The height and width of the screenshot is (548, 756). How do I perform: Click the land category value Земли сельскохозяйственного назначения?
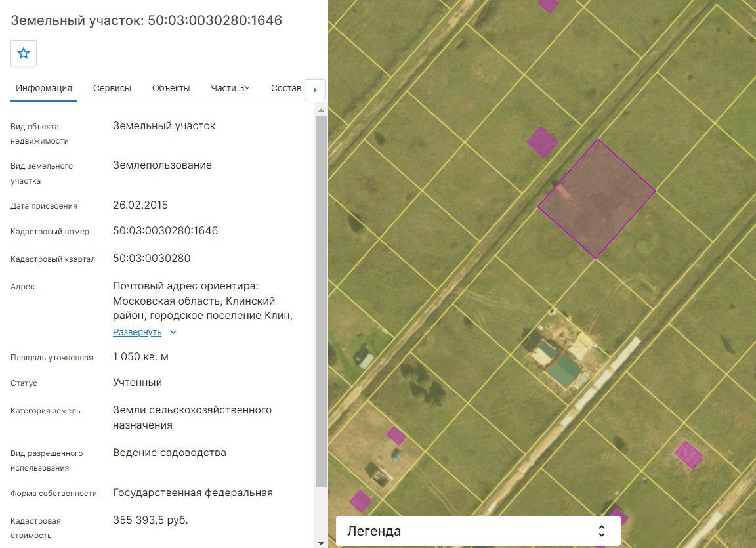click(x=192, y=417)
